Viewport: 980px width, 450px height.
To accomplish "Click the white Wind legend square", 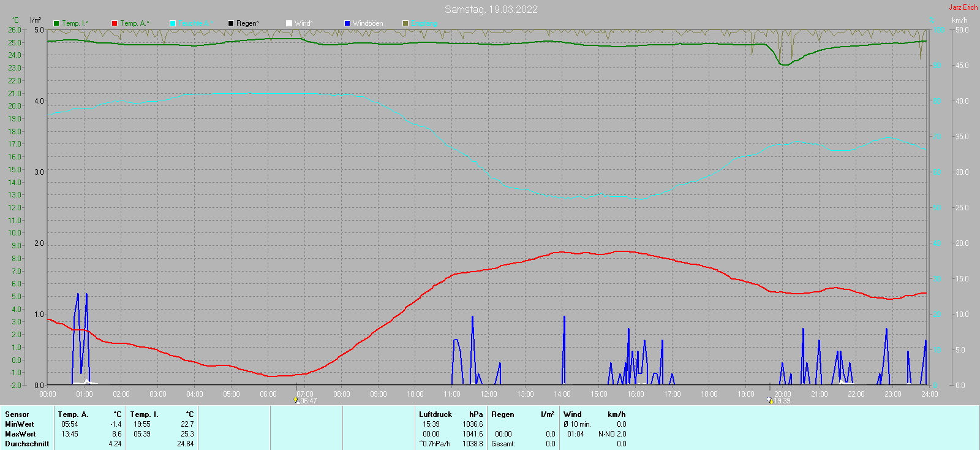I will click(x=289, y=23).
